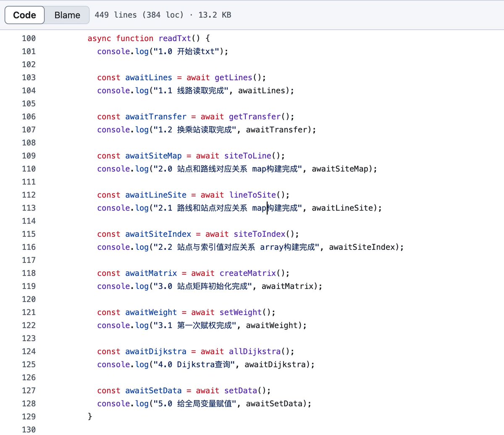Click the lineToSite function call

point(252,195)
